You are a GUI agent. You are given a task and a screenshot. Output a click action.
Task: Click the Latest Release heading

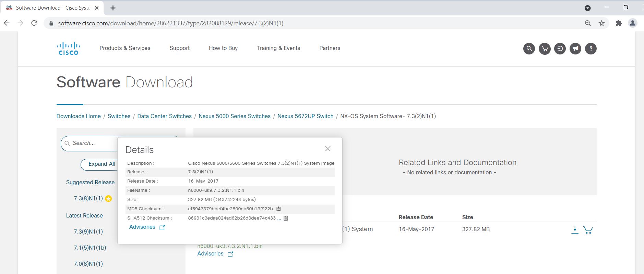[84, 215]
